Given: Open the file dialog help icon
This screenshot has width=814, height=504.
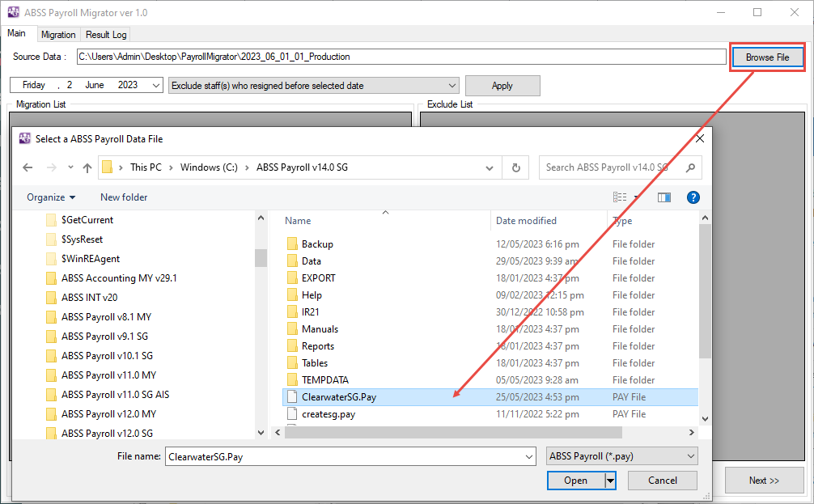Looking at the screenshot, I should [693, 197].
